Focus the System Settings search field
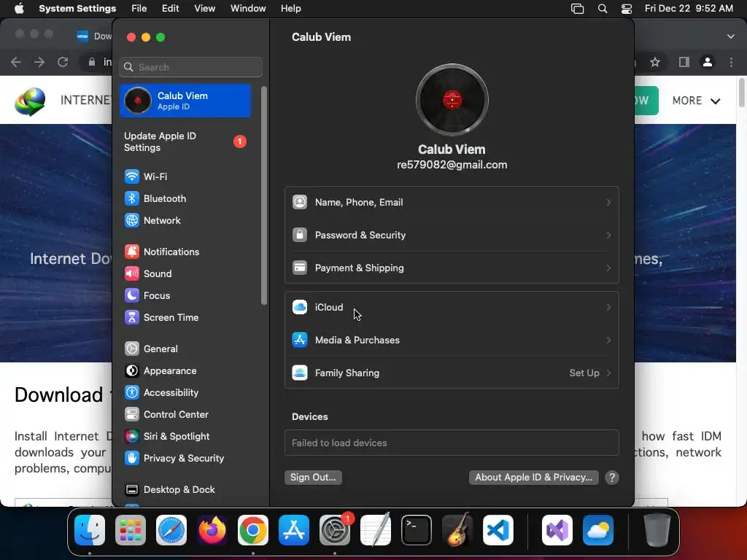This screenshot has height=560, width=747. pos(190,67)
